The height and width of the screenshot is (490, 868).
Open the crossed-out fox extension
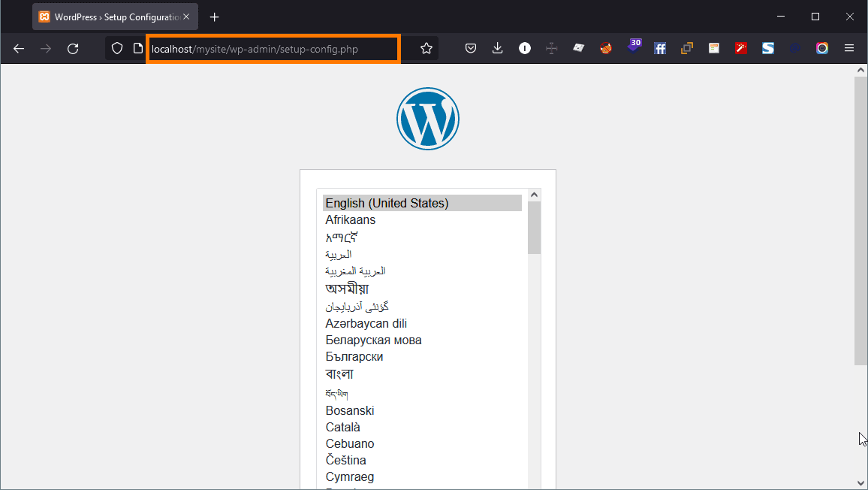(606, 49)
